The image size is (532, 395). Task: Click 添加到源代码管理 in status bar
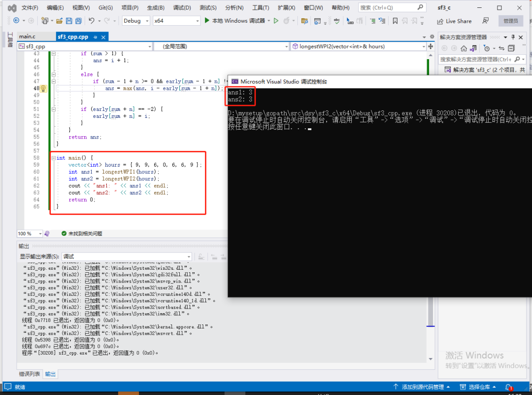[422, 387]
